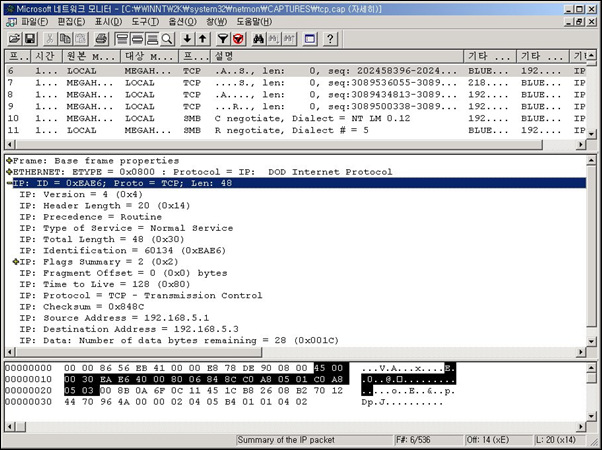Select frame 11 SMB R negotiate row
602x450 pixels.
coord(296,131)
